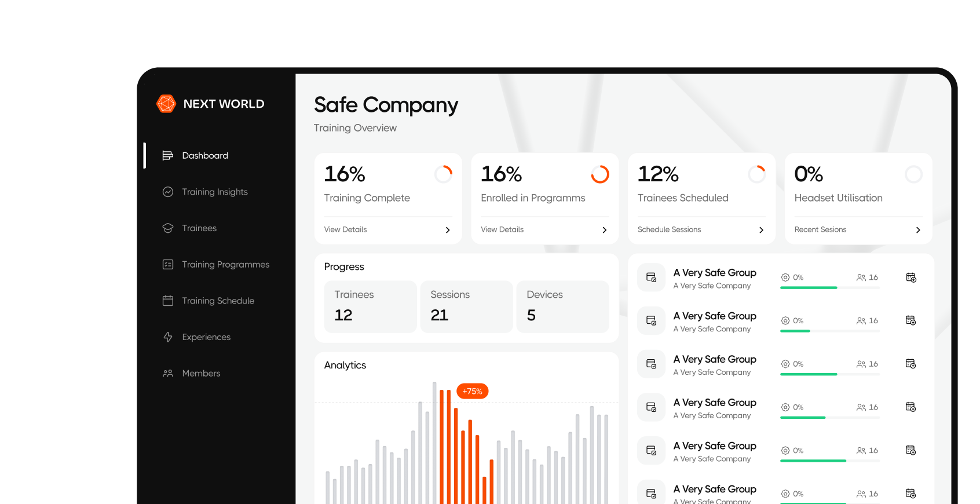Viewport: 980px width, 504px height.
Task: Click schedule calendar icon in second group row
Action: (x=911, y=320)
